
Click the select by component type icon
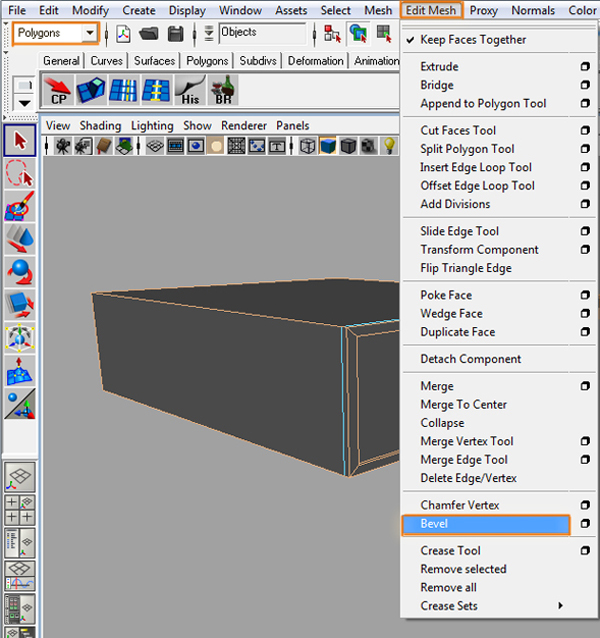pos(384,34)
